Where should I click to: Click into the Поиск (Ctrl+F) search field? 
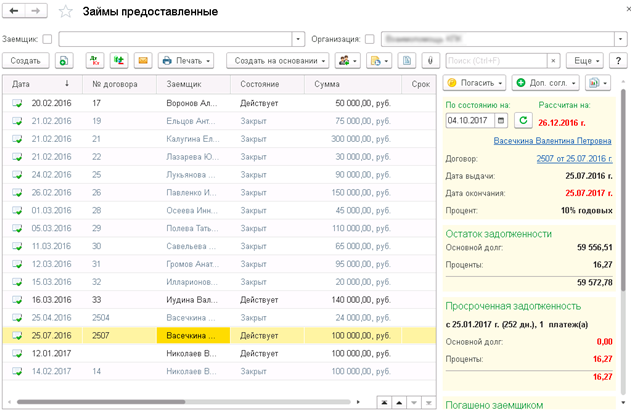pyautogui.click(x=497, y=61)
